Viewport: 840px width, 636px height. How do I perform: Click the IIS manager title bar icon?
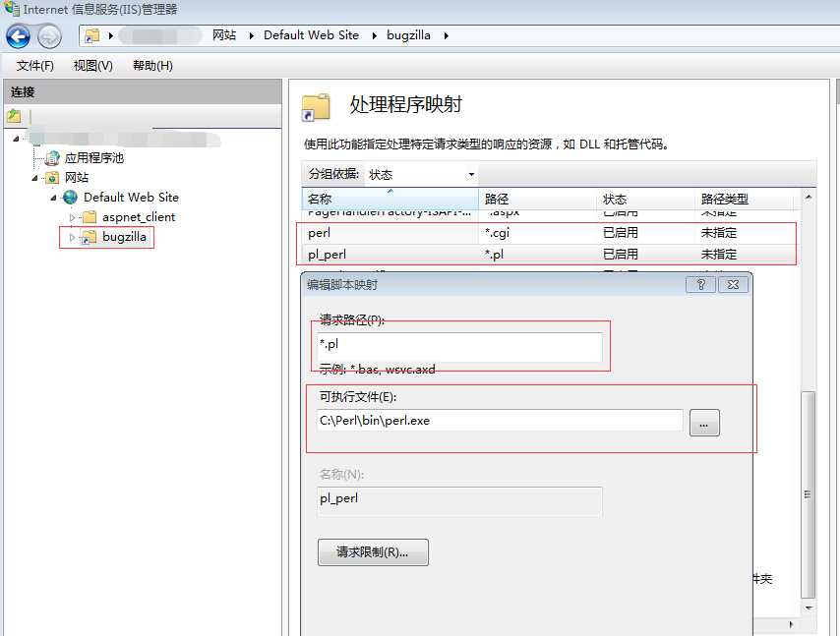pyautogui.click(x=12, y=8)
